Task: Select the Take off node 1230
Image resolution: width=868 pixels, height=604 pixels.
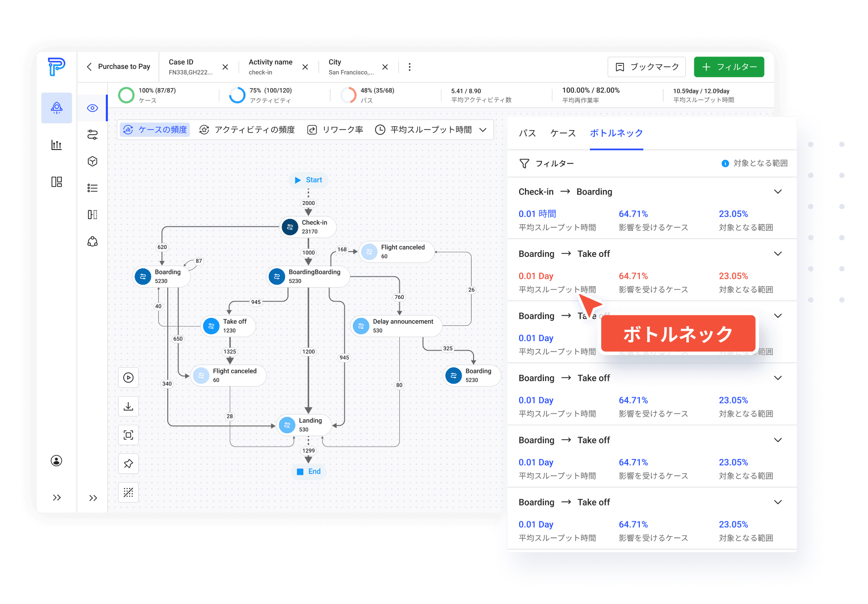Action: (228, 326)
